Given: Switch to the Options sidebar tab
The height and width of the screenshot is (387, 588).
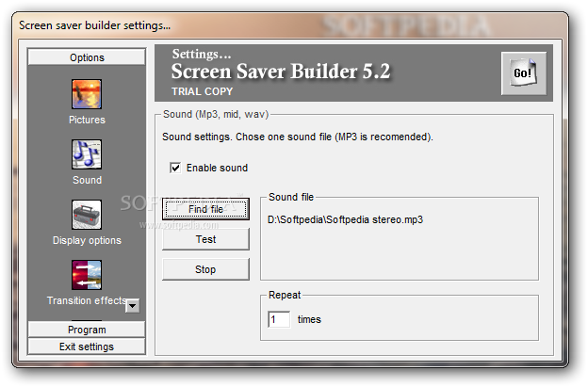Looking at the screenshot, I should click(87, 56).
